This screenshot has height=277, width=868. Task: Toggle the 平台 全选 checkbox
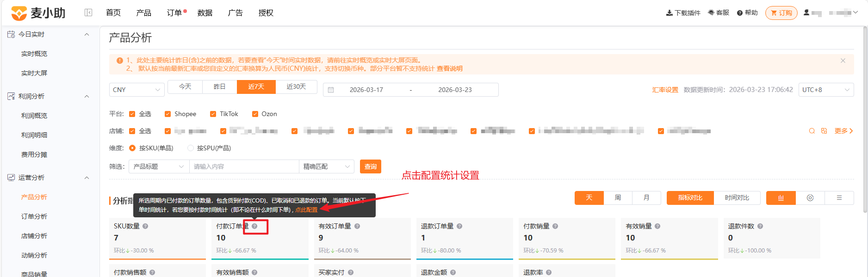click(x=132, y=114)
